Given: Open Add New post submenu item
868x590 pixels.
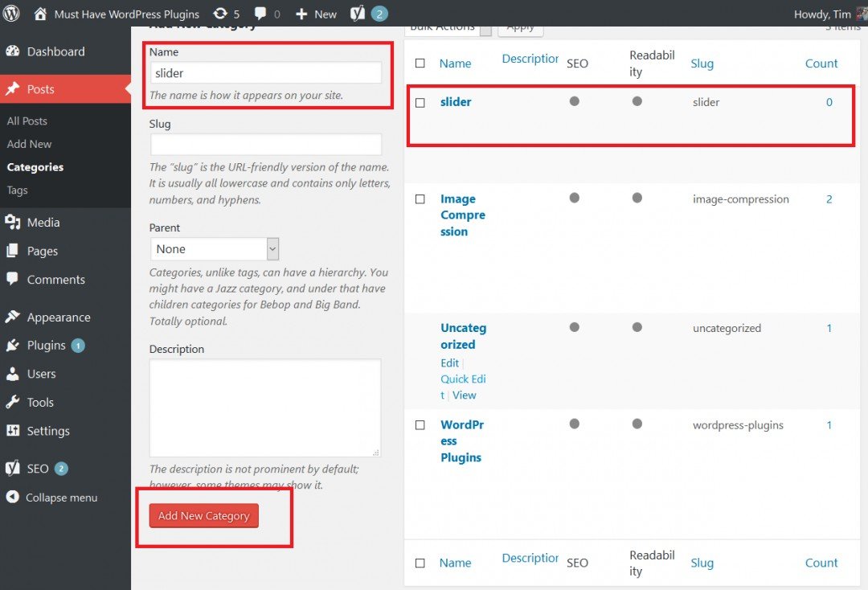Looking at the screenshot, I should (x=30, y=144).
